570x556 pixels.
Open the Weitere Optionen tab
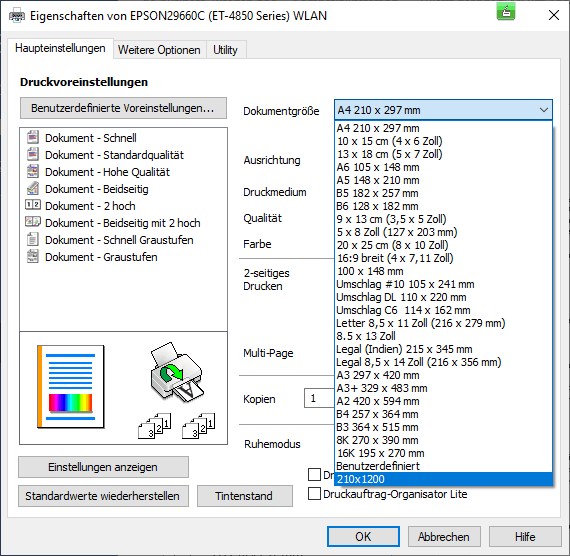[159, 50]
